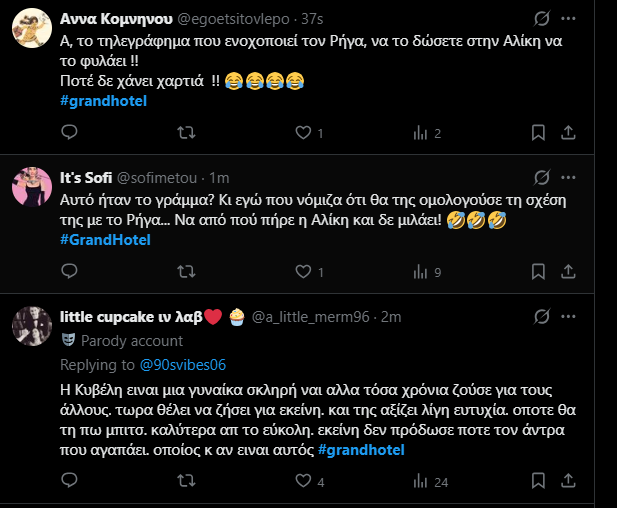
Task: Open It's Sofi's profile picture
Action: [32, 190]
